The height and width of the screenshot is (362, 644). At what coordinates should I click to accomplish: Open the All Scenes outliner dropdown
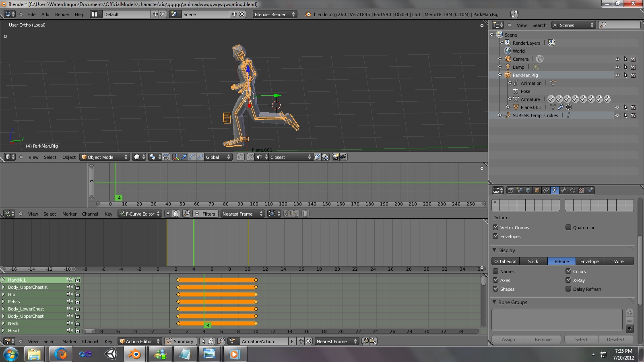tap(573, 25)
